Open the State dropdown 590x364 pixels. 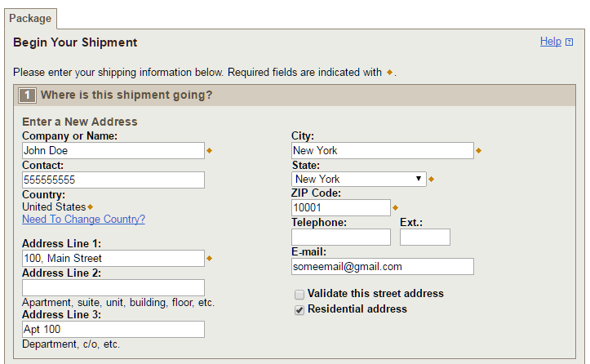pos(358,179)
